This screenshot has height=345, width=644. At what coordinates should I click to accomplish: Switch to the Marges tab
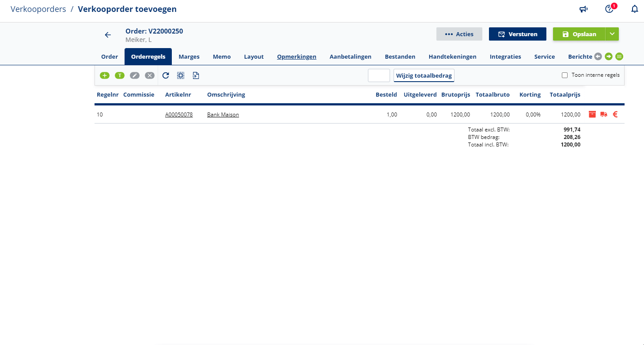tap(189, 56)
